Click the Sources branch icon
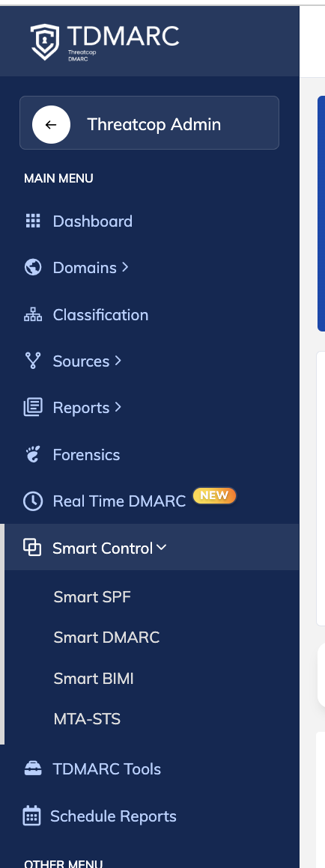 click(x=33, y=361)
